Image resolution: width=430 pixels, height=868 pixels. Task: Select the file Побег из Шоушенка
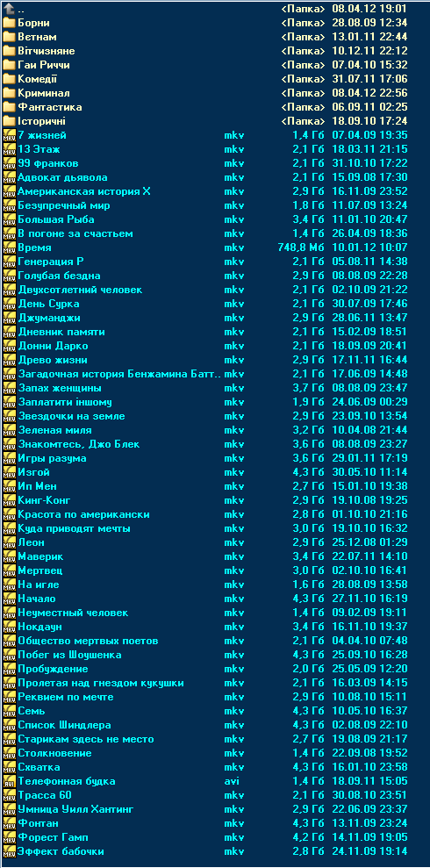point(69,655)
